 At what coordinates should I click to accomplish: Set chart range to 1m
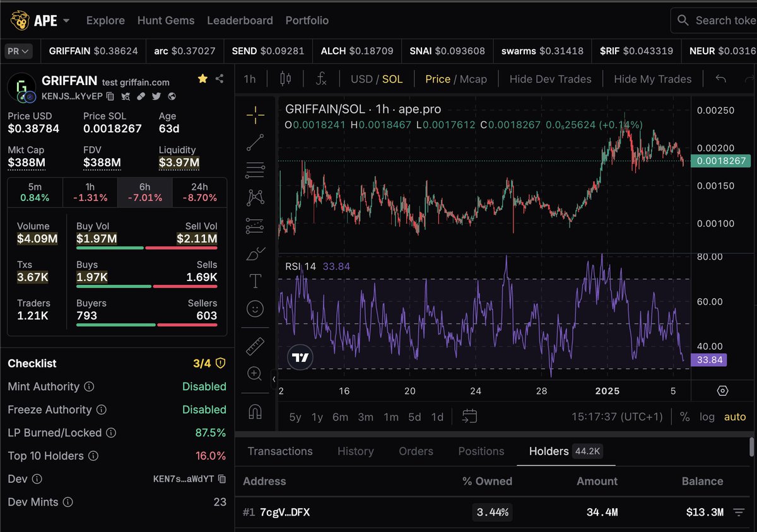391,417
